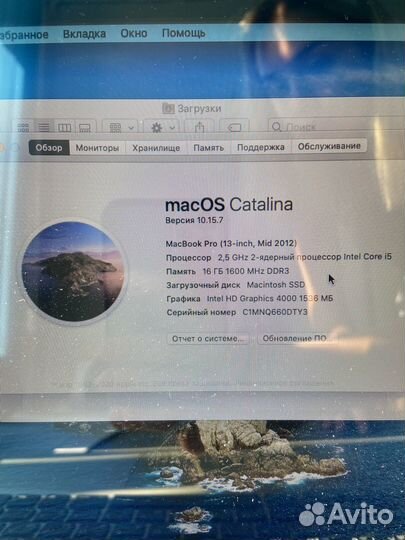The image size is (405, 540).
Task: Select the Обзор tab
Action: click(49, 148)
